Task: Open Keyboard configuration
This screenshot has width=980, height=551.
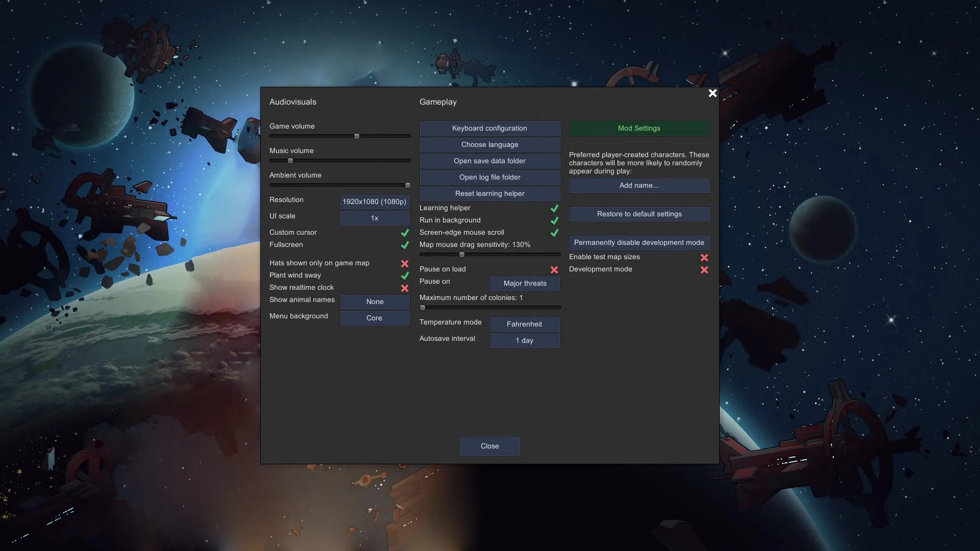Action: (489, 128)
